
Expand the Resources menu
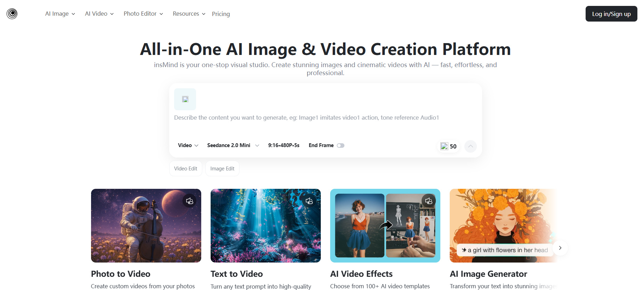(x=189, y=14)
